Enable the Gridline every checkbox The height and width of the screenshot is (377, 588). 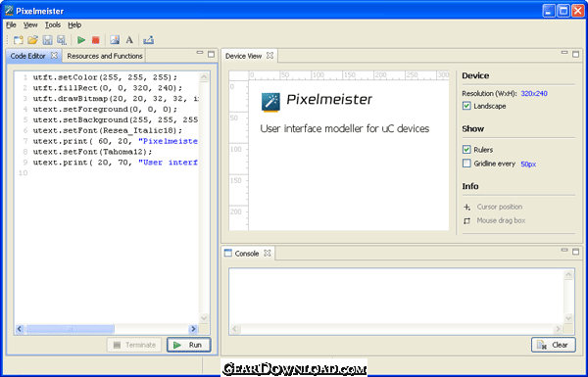(466, 164)
